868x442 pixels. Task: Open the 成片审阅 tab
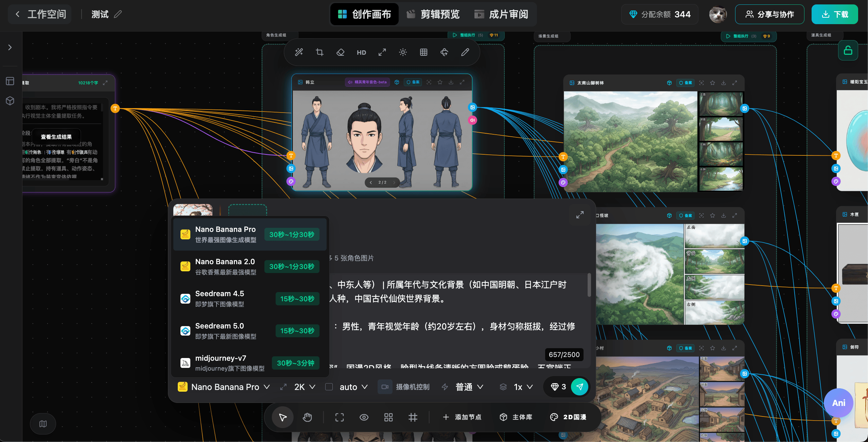(x=501, y=14)
